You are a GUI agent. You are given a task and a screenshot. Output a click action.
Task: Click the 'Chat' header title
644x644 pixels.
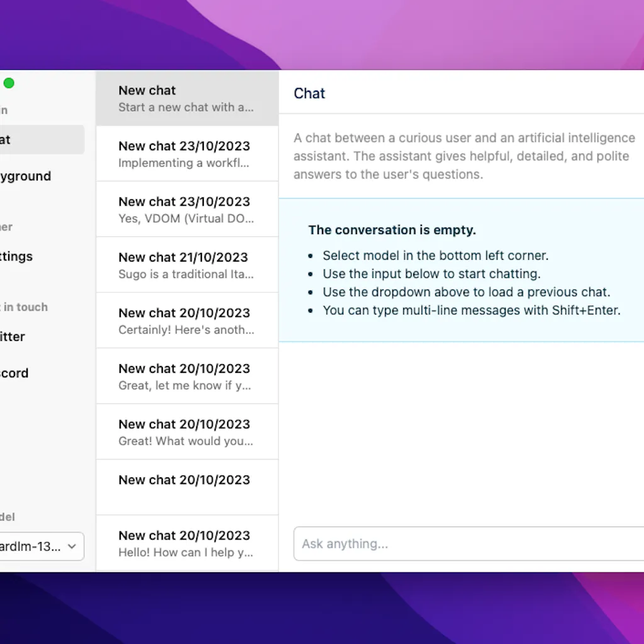[x=309, y=94]
